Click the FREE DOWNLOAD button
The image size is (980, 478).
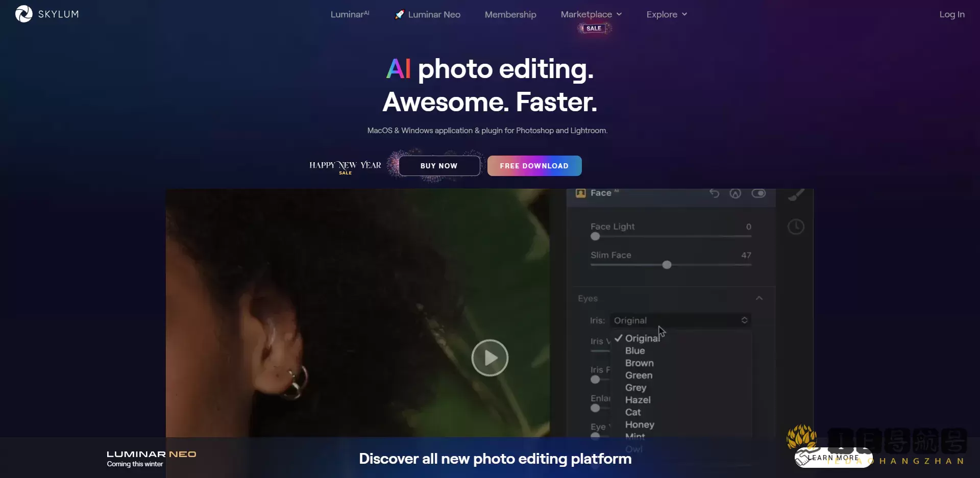point(534,165)
